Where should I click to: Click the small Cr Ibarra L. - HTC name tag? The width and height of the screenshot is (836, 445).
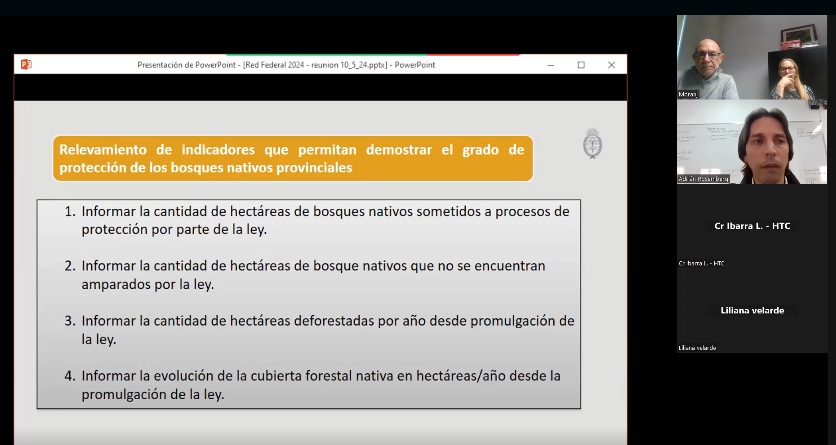pyautogui.click(x=701, y=263)
